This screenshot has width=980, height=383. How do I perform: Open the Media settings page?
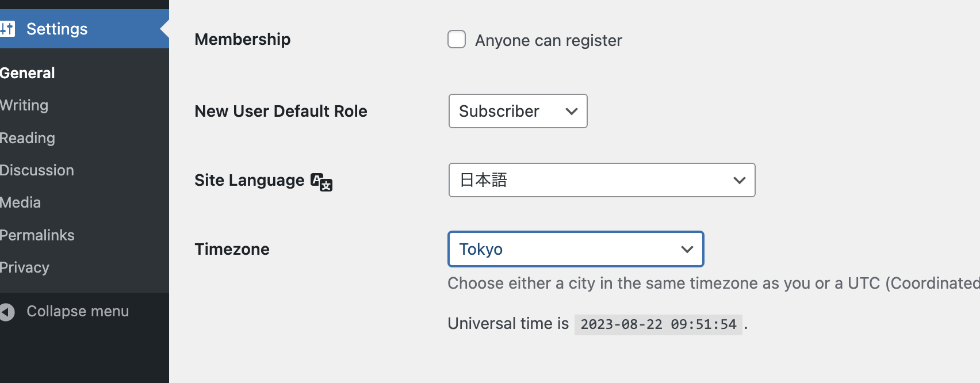[x=20, y=202]
